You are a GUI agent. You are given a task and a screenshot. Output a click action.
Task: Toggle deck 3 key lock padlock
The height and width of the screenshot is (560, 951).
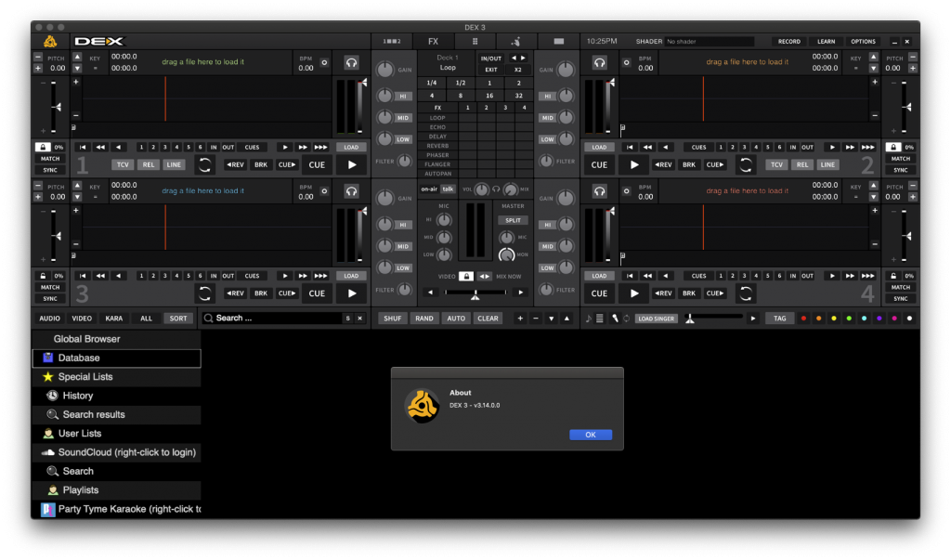tap(43, 276)
